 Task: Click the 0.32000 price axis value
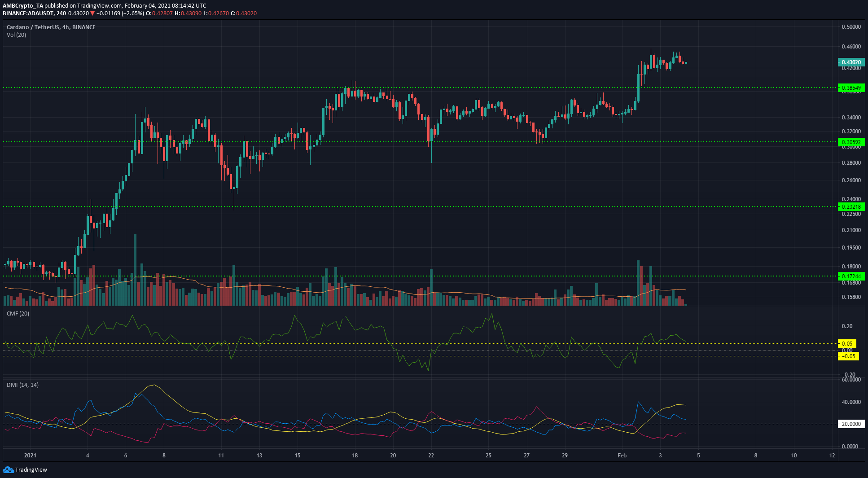point(851,132)
